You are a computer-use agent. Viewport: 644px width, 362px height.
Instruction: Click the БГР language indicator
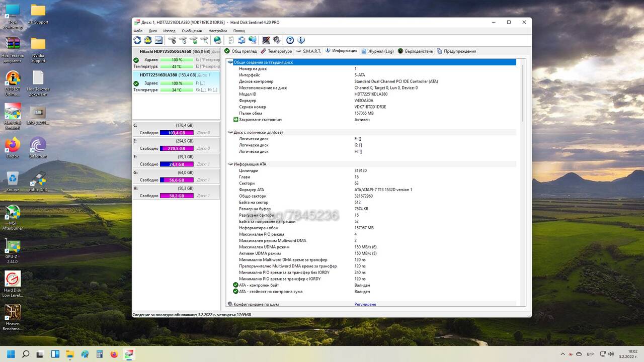click(x=590, y=354)
